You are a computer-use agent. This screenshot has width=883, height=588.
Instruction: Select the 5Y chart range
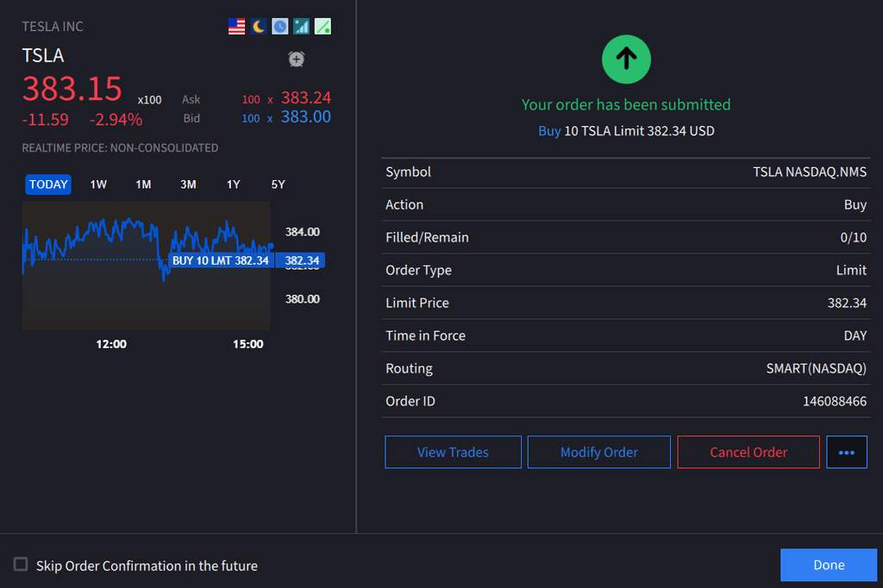tap(278, 185)
